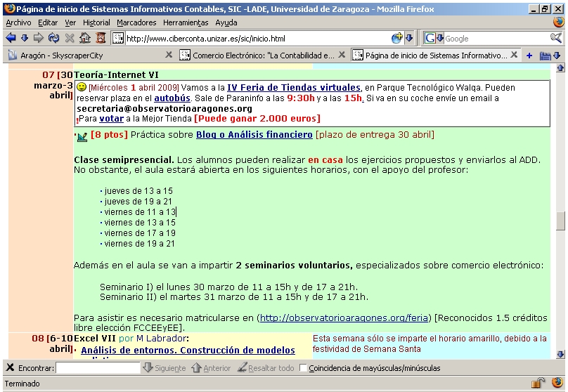Click the Encontrar text field

(98, 368)
